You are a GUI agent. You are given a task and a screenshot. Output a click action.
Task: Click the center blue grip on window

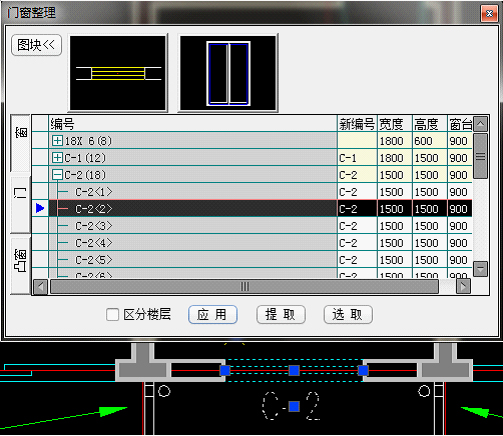(294, 370)
